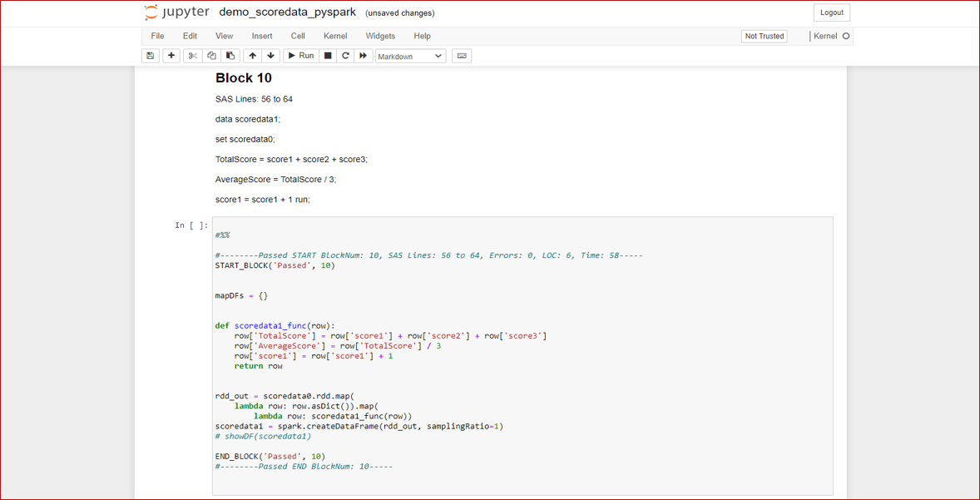Click the "START_BLOCK('Passed', 10)" code line
Image resolution: width=980 pixels, height=500 pixels.
275,265
